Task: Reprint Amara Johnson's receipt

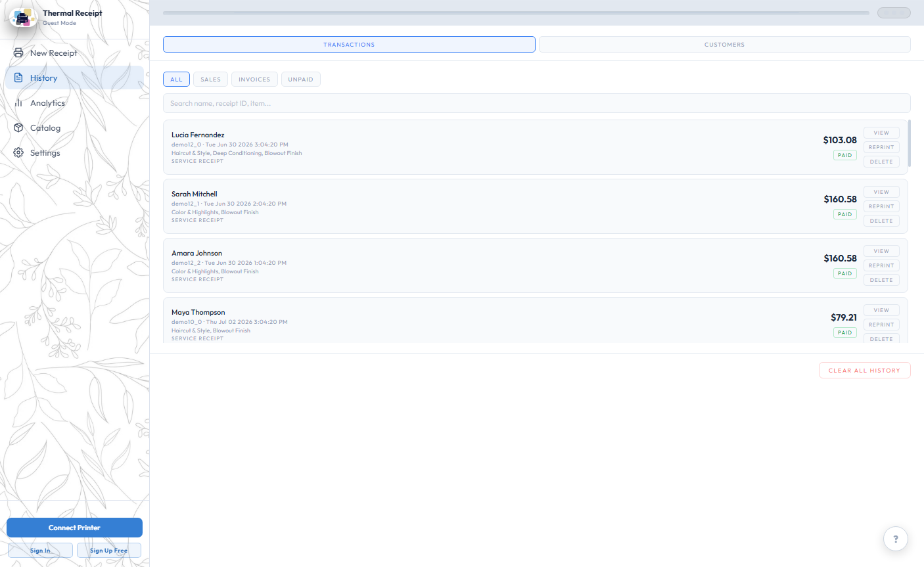Action: [881, 265]
